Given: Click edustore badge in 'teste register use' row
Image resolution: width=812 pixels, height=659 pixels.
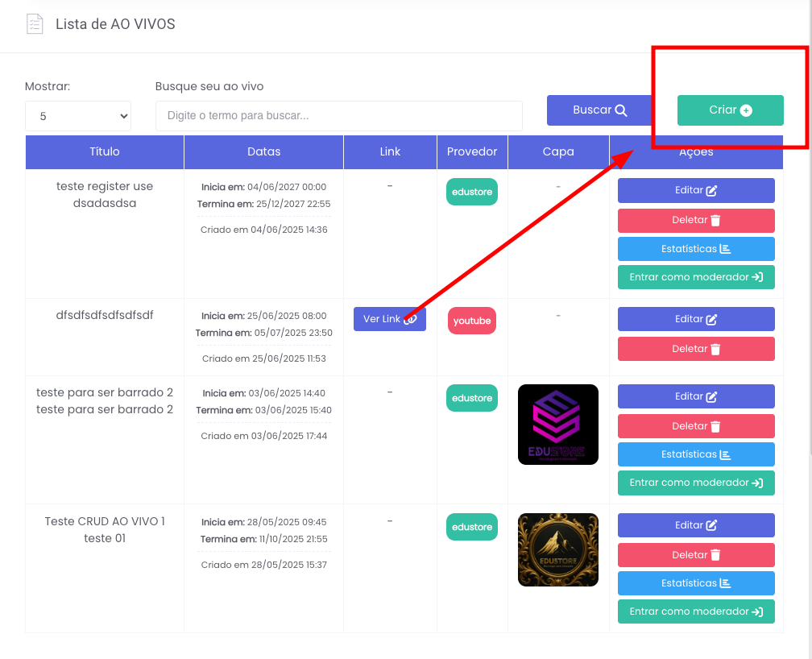Looking at the screenshot, I should (472, 192).
